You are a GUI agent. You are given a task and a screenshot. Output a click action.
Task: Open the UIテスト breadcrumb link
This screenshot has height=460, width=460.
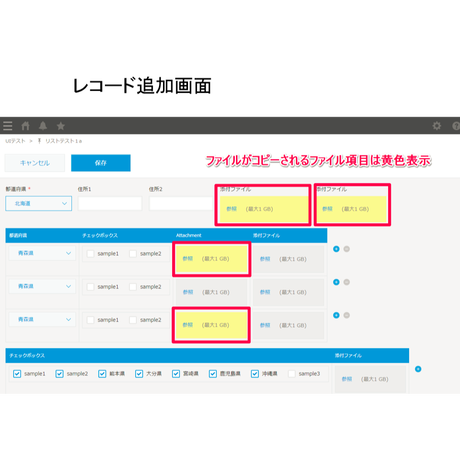pos(15,141)
